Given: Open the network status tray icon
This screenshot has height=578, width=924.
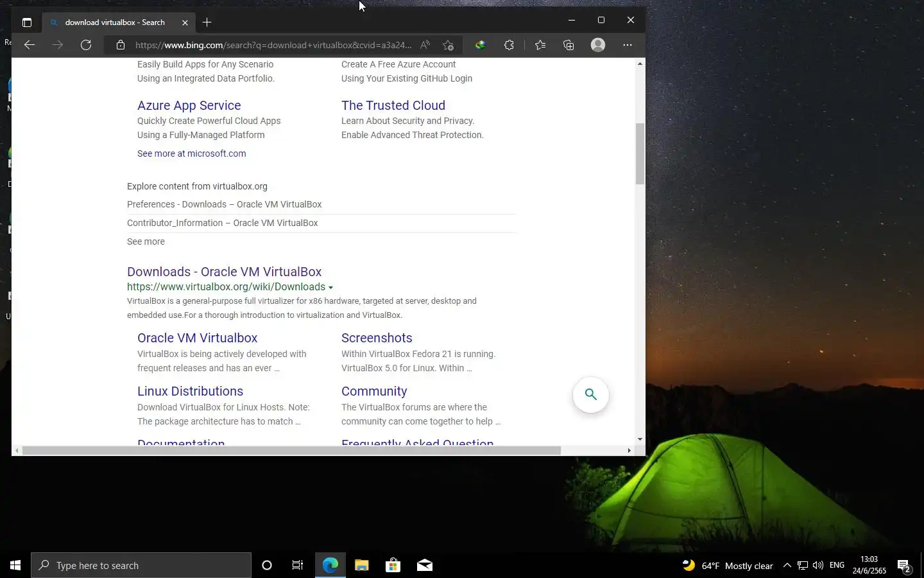Looking at the screenshot, I should pos(803,565).
